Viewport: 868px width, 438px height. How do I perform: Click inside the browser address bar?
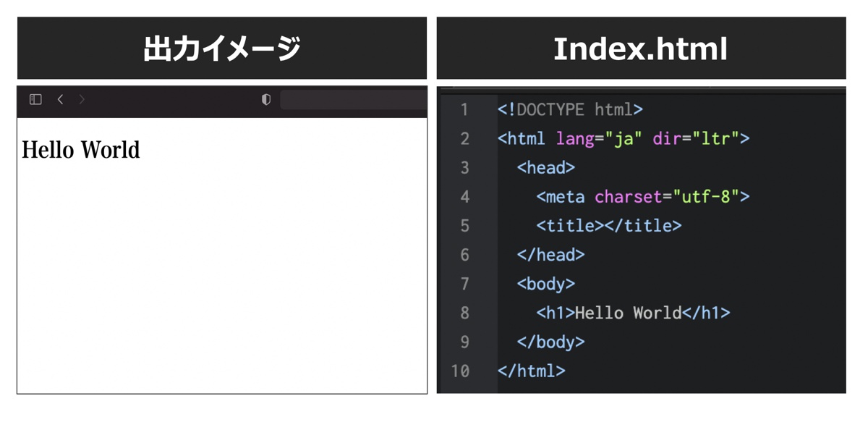tap(354, 99)
